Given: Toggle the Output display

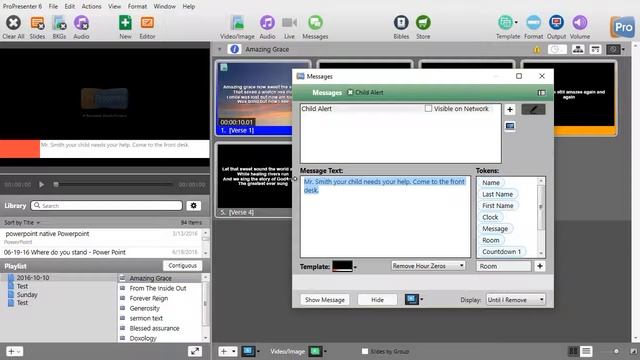Looking at the screenshot, I should tap(556, 23).
